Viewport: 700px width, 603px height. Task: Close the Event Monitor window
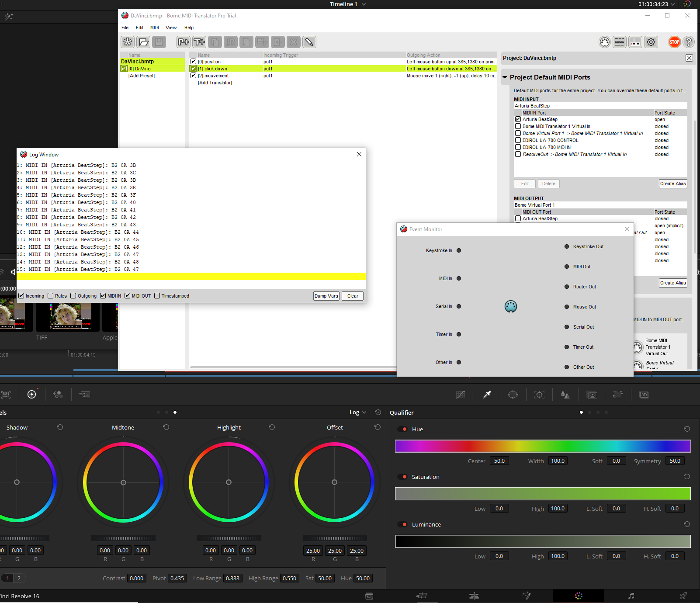(627, 229)
